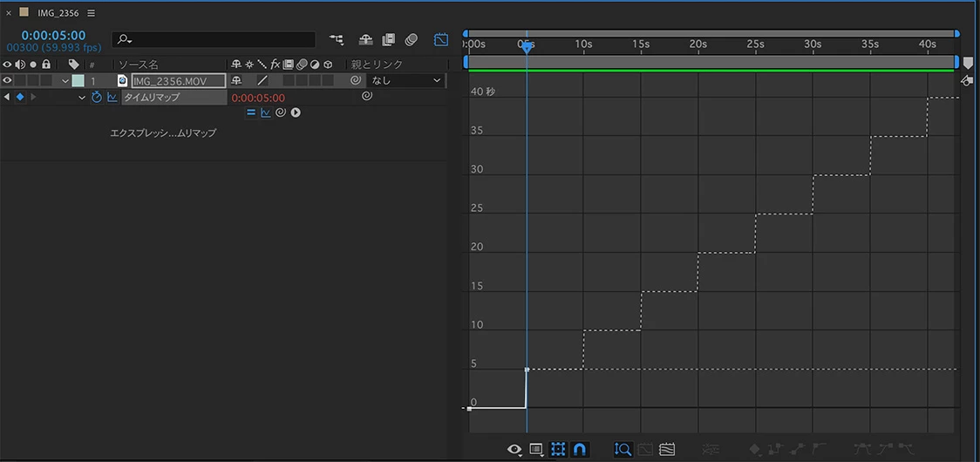The width and height of the screenshot is (980, 462).
Task: Toggle the quality switch on IMG_2356.MOV
Action: [262, 80]
